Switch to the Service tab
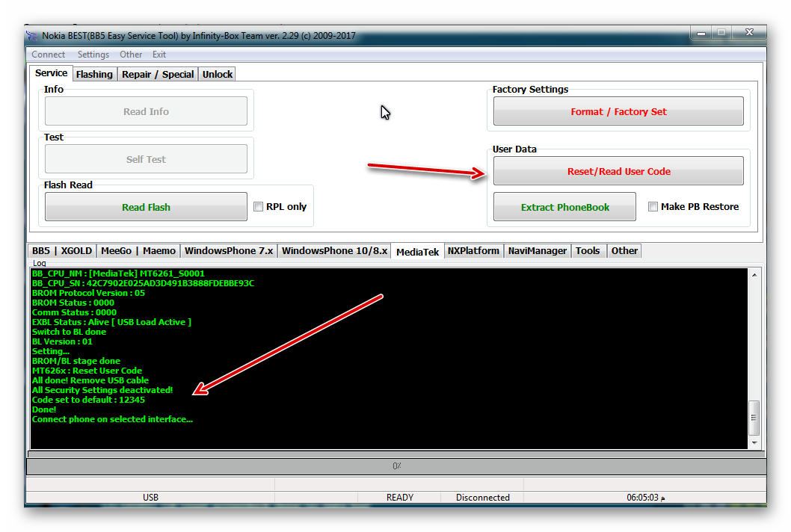 pos(51,73)
